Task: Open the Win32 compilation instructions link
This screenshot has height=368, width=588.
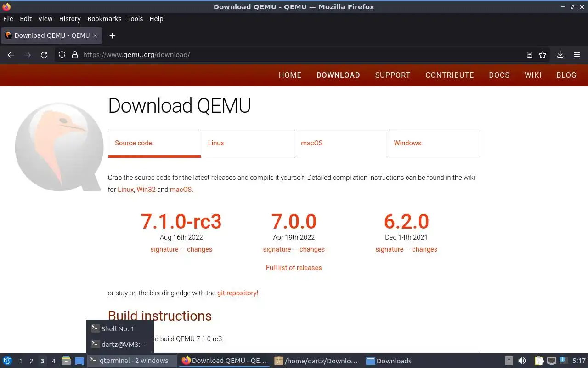Action: click(x=146, y=190)
